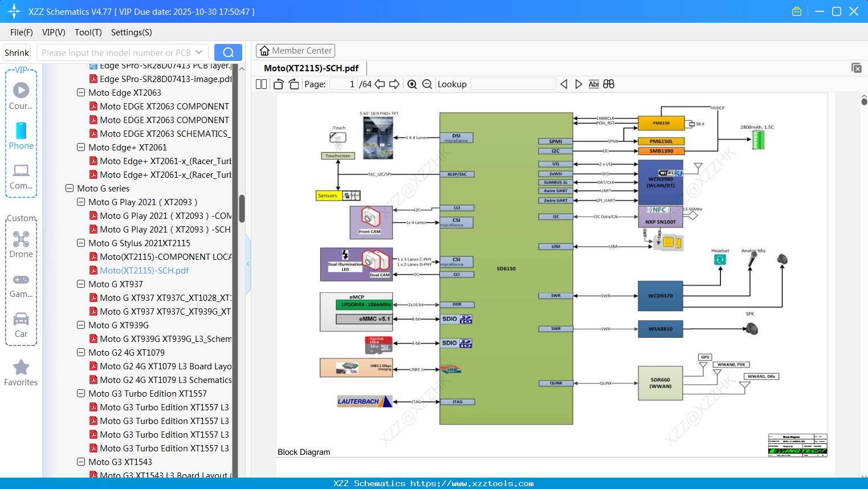The height and width of the screenshot is (489, 868).
Task: Collapse the Moto G XT937 folder
Action: point(81,284)
